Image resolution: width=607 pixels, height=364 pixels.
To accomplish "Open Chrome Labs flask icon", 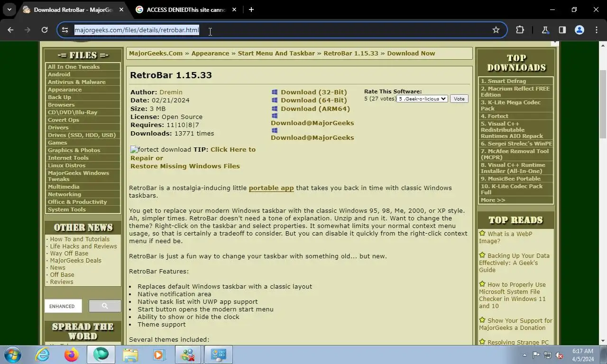I will (545, 30).
